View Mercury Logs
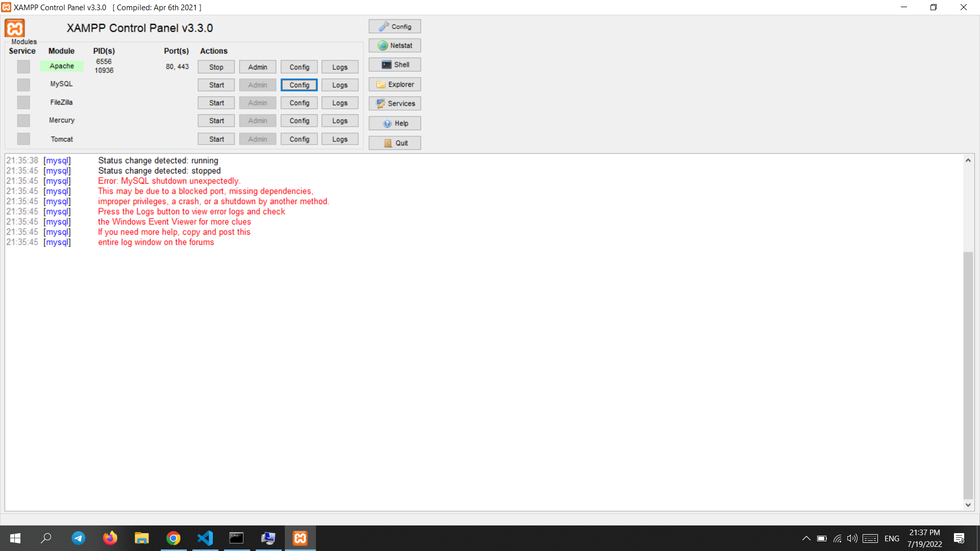The height and width of the screenshot is (551, 980). pos(340,120)
